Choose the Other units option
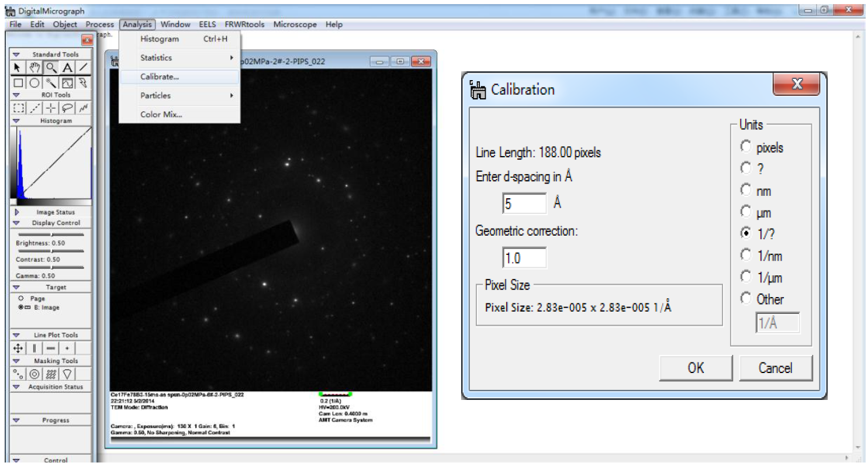 [x=762, y=299]
